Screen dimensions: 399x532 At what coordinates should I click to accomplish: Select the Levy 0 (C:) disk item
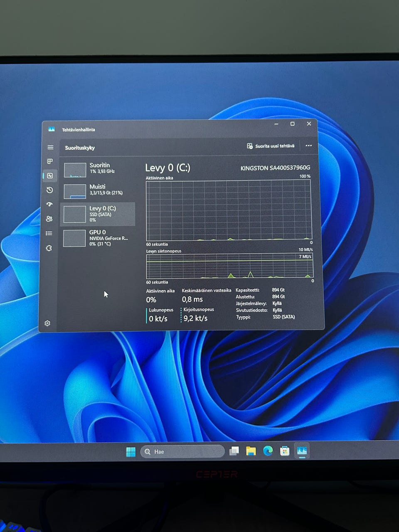[98, 214]
